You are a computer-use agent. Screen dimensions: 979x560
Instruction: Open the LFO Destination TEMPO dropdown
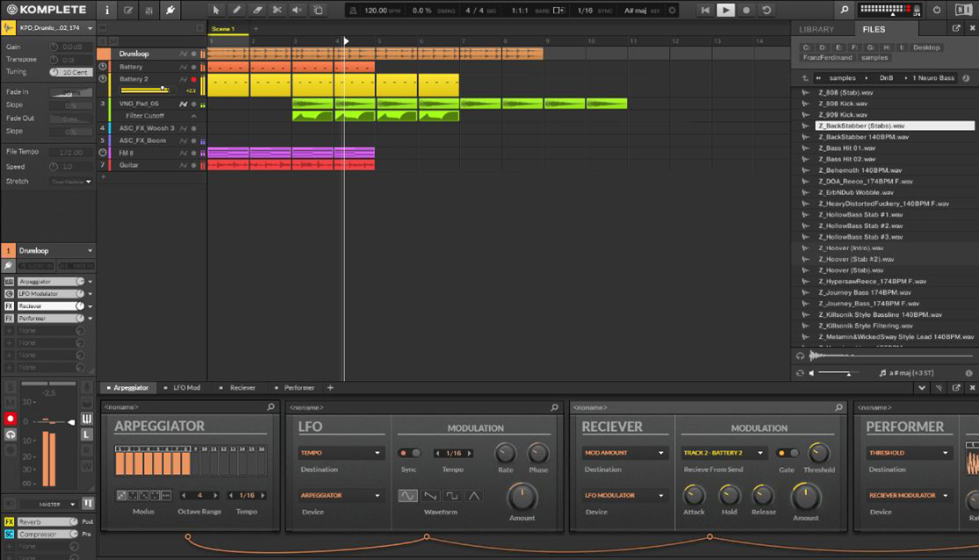coord(341,453)
